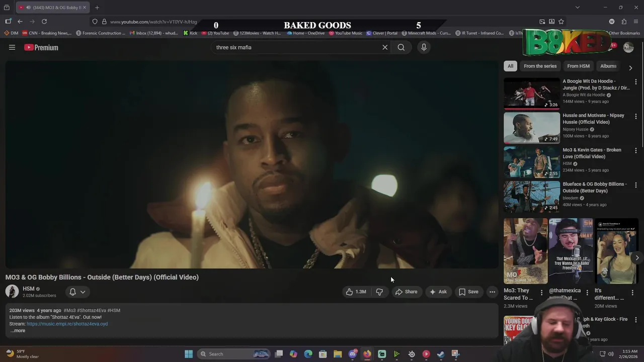Select the From the series chip
Screen dimensions: 644x362
coord(540,66)
